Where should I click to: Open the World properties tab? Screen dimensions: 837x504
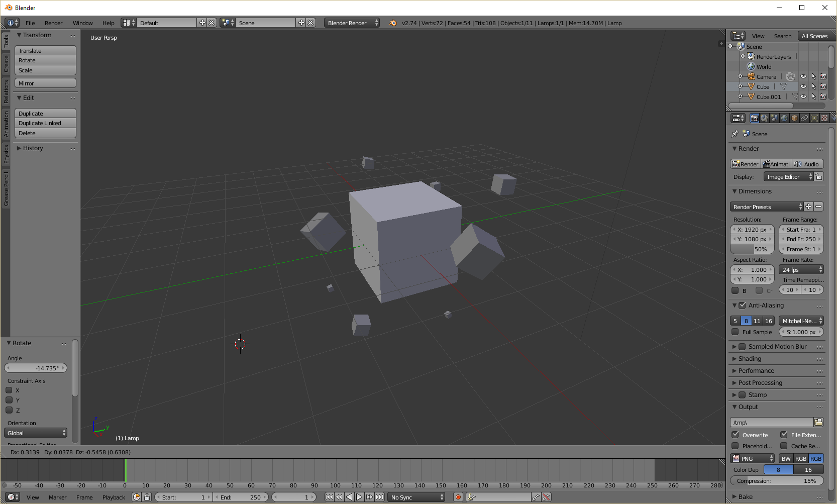tap(784, 118)
